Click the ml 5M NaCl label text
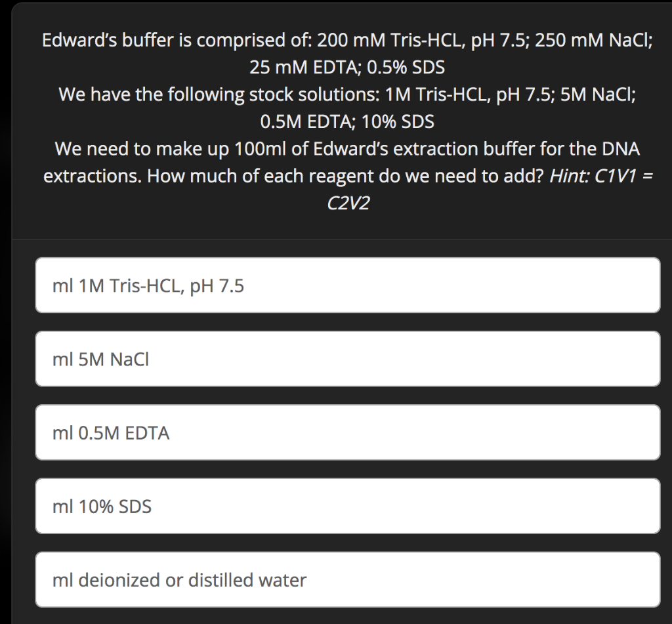Screen dimensions: 672x624 click(x=101, y=359)
